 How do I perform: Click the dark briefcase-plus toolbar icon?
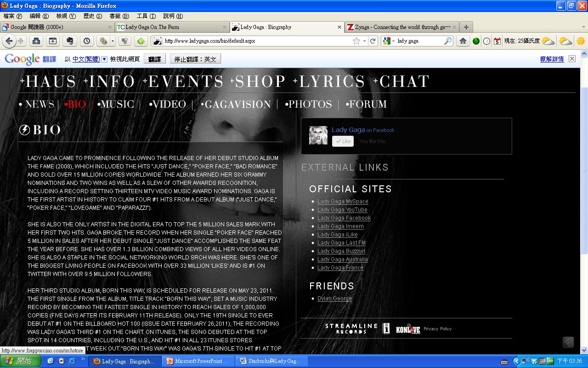(x=36, y=41)
